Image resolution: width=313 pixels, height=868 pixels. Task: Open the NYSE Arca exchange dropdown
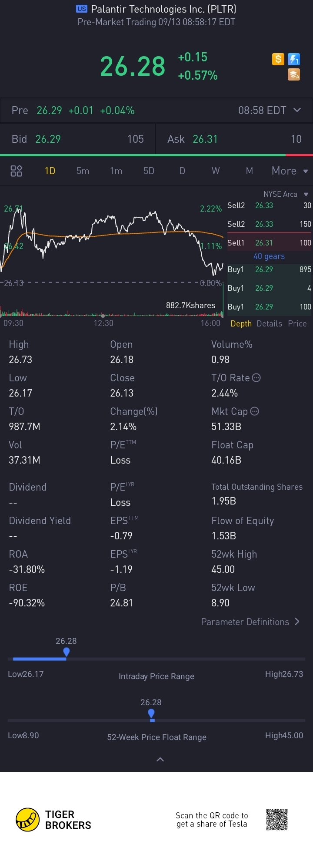click(x=306, y=194)
